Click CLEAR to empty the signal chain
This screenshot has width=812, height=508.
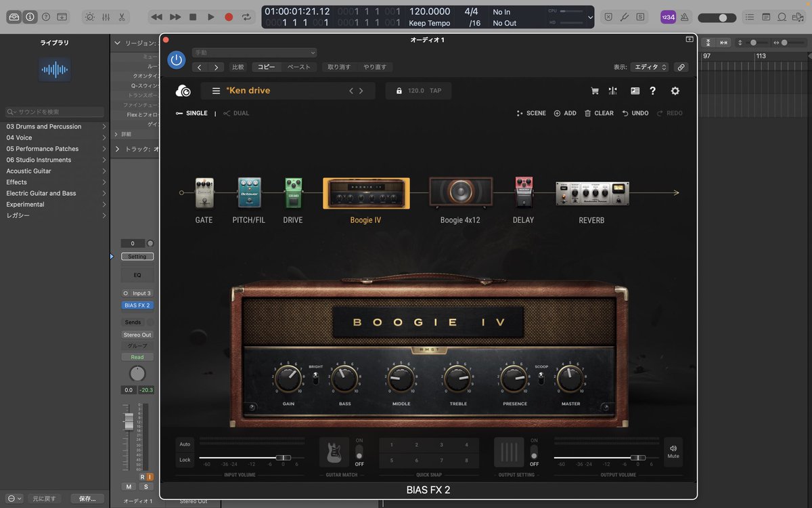(x=599, y=113)
